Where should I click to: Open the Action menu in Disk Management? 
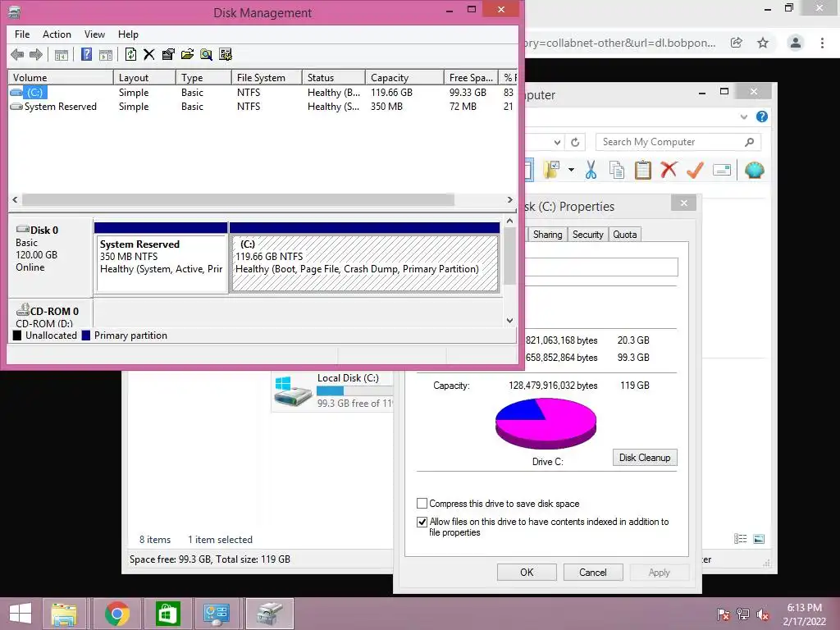[57, 34]
